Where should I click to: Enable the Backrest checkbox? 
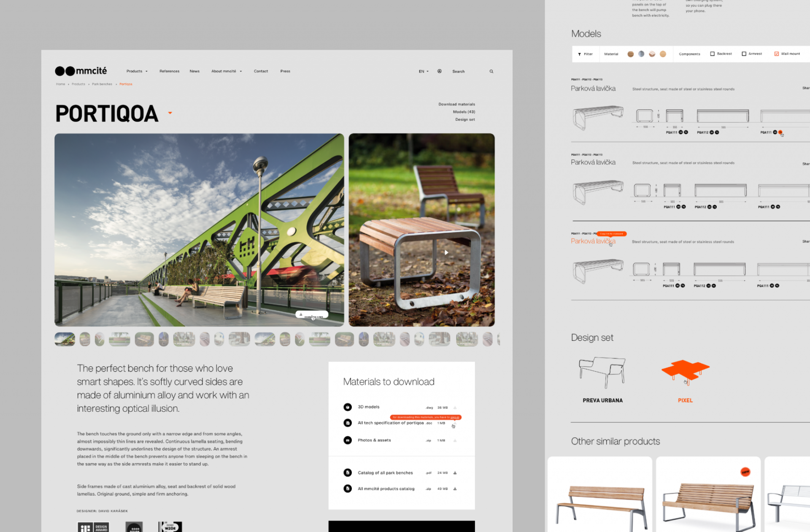pos(713,54)
